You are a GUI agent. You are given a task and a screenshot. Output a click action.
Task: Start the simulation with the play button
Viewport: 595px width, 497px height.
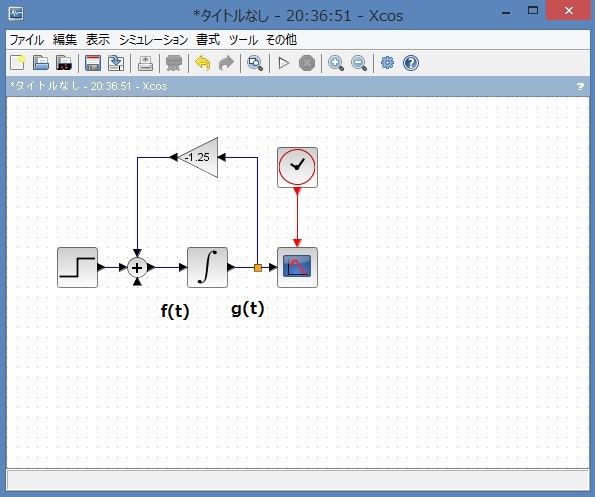pyautogui.click(x=283, y=63)
